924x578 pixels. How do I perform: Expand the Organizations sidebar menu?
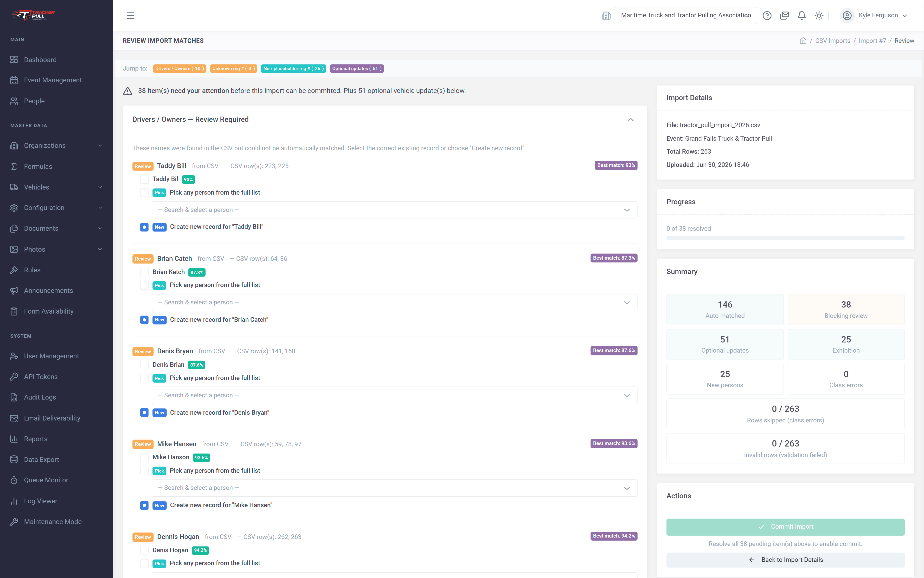[x=57, y=146]
